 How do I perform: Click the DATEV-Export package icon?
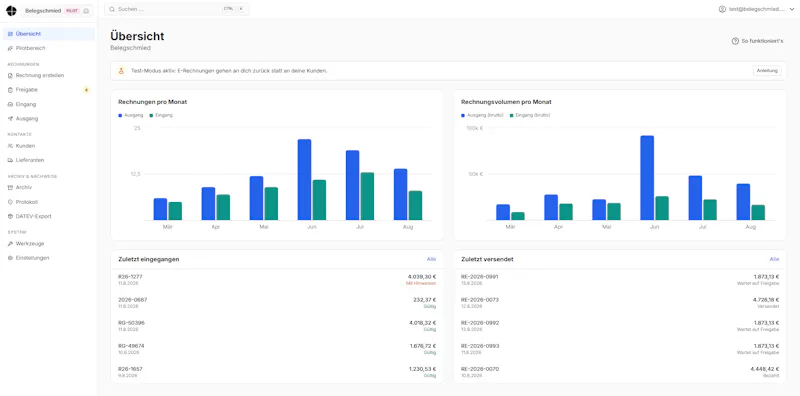click(x=11, y=216)
